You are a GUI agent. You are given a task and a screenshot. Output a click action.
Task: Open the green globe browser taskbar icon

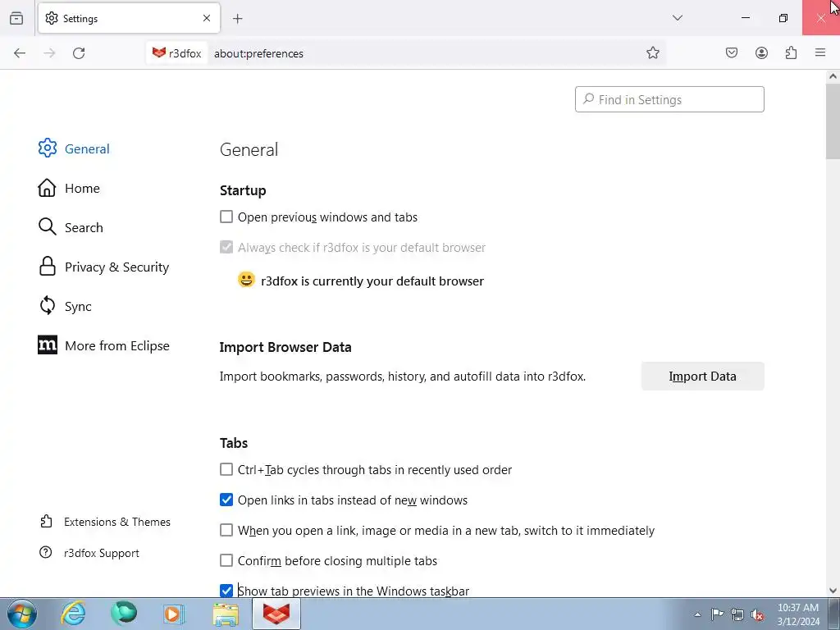tap(124, 614)
